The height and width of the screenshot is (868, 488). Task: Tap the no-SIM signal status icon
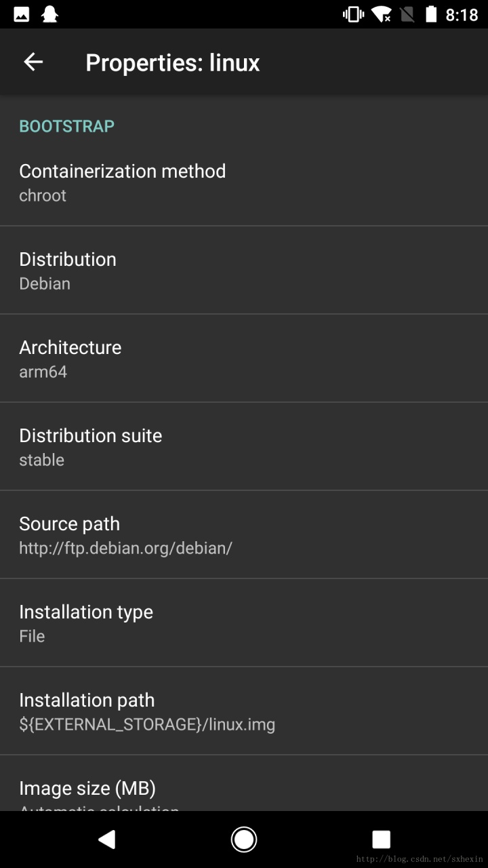[x=407, y=14]
